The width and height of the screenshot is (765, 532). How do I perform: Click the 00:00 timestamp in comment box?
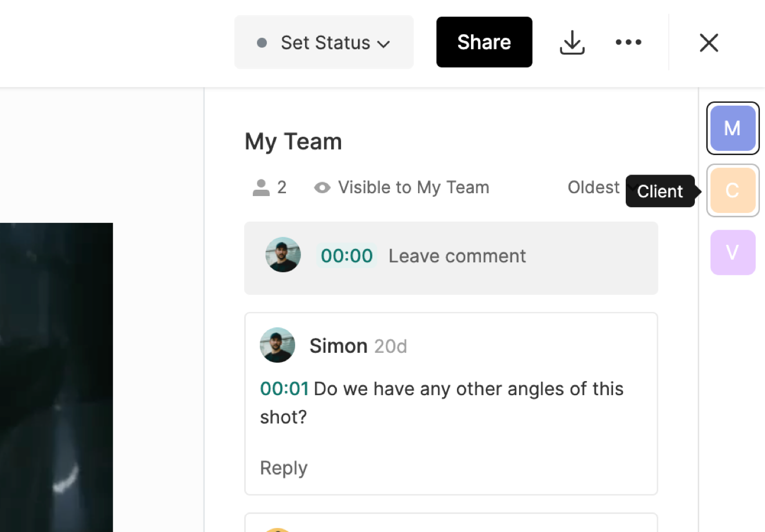[x=347, y=256]
